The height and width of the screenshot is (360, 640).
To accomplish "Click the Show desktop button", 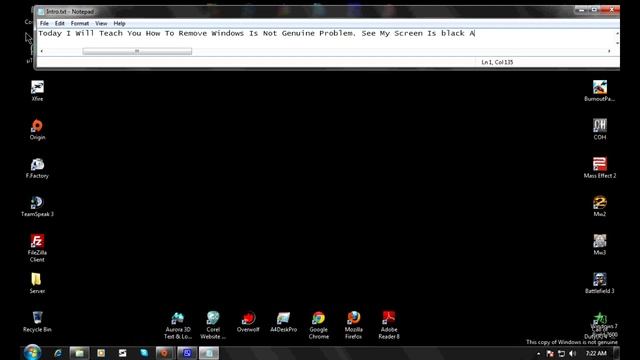I will point(616,353).
